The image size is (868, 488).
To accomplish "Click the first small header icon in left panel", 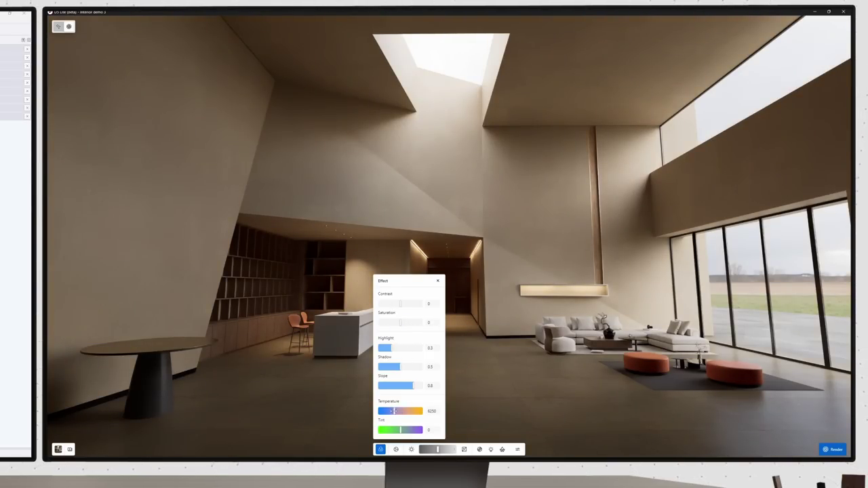I will [x=23, y=40].
